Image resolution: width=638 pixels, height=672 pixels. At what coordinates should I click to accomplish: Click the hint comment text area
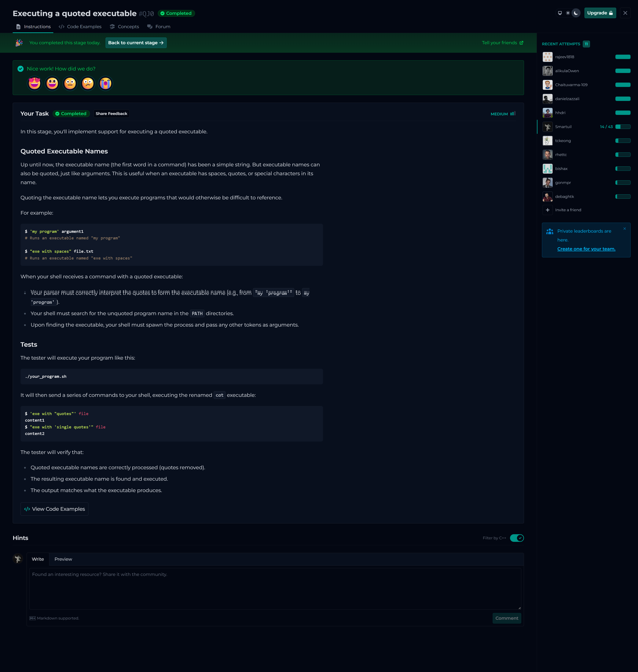coord(275,589)
